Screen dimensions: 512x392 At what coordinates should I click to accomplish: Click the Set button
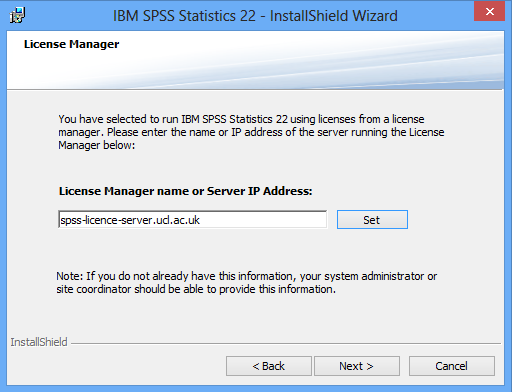pyautogui.click(x=372, y=220)
